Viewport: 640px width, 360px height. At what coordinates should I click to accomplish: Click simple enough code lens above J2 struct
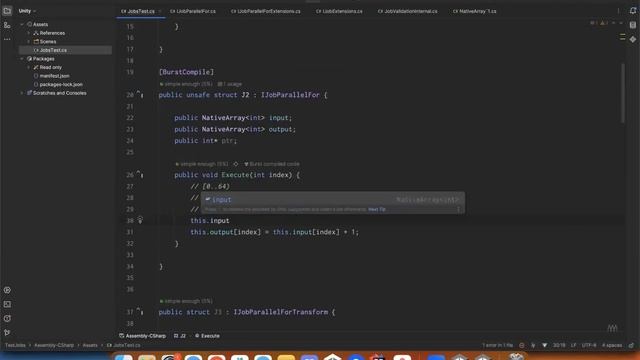point(186,84)
